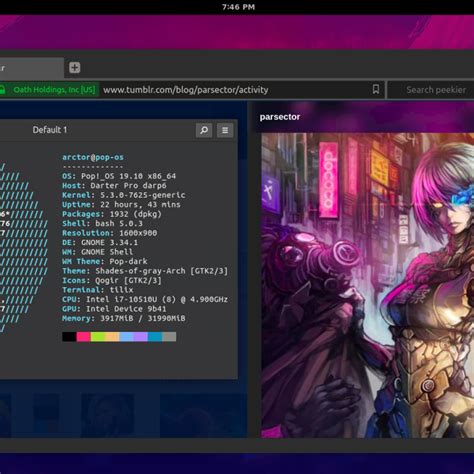Click the Search peekier search box
This screenshot has width=474, height=474.
[x=431, y=90]
